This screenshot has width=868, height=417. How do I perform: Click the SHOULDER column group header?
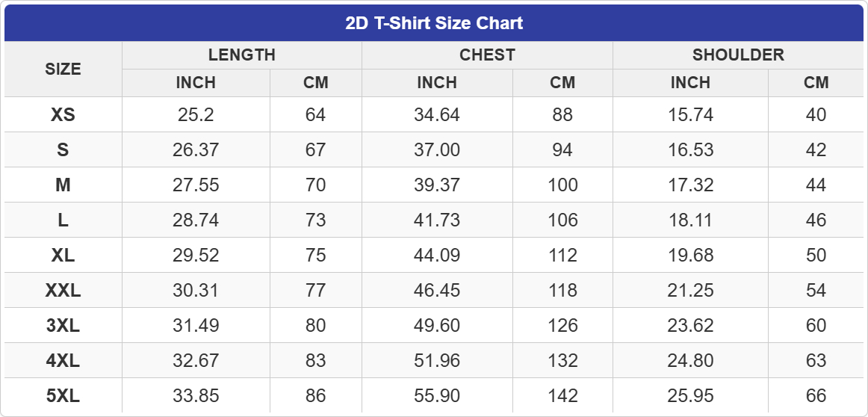738,55
